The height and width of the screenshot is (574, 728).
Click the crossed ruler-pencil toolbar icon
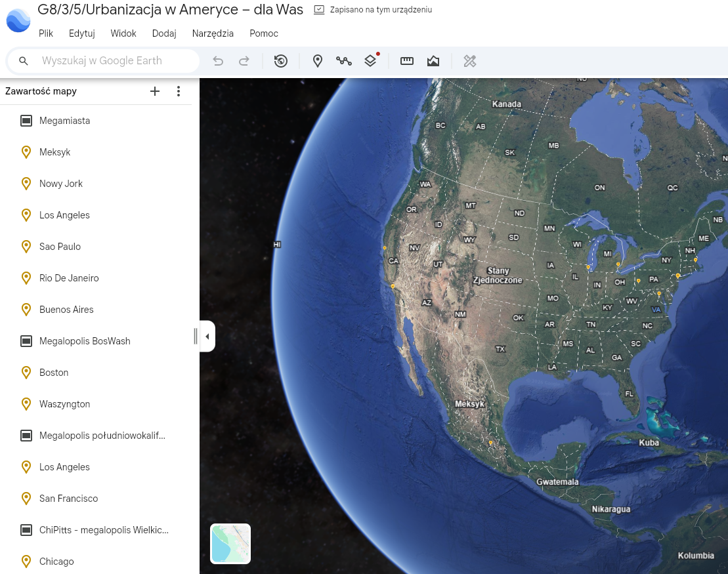click(469, 61)
